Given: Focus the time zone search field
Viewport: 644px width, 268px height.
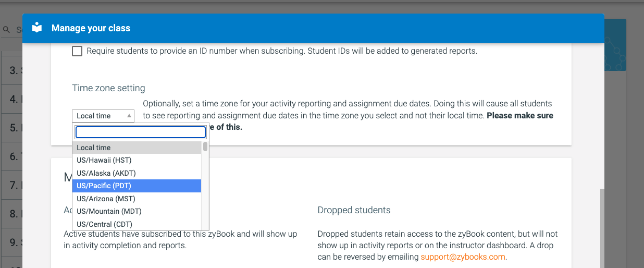Looking at the screenshot, I should point(141,132).
